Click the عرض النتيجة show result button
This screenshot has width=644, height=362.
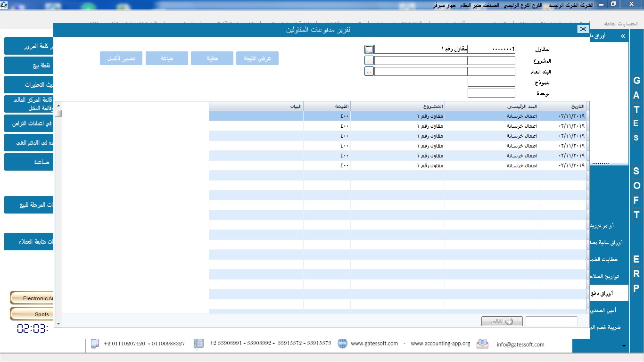[x=257, y=58]
